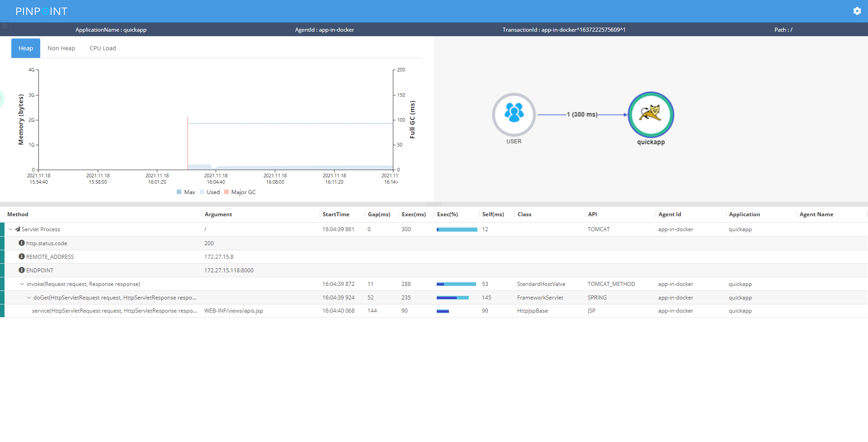This screenshot has height=442, width=868.
Task: Select the service(HttpServletRequest) method row
Action: tap(114, 311)
